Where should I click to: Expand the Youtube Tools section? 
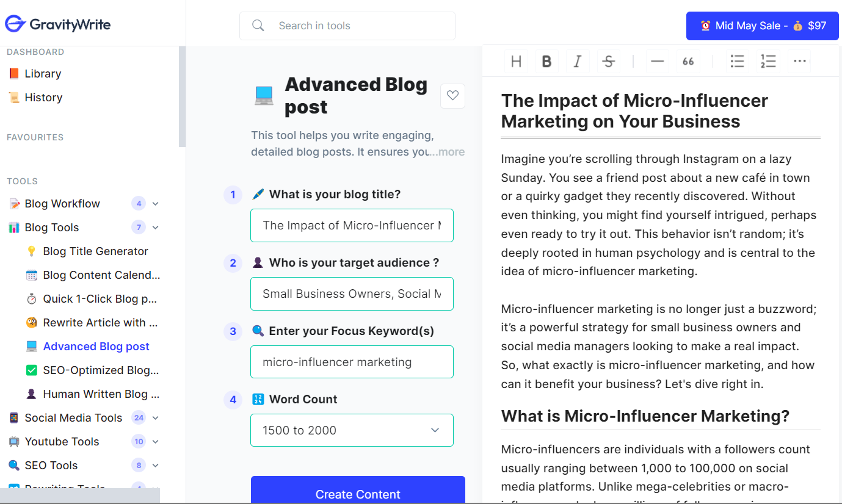click(x=155, y=442)
